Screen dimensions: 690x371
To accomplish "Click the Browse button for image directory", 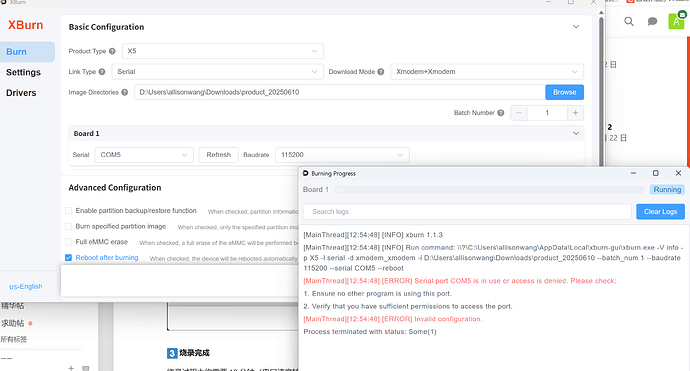I will click(x=565, y=92).
